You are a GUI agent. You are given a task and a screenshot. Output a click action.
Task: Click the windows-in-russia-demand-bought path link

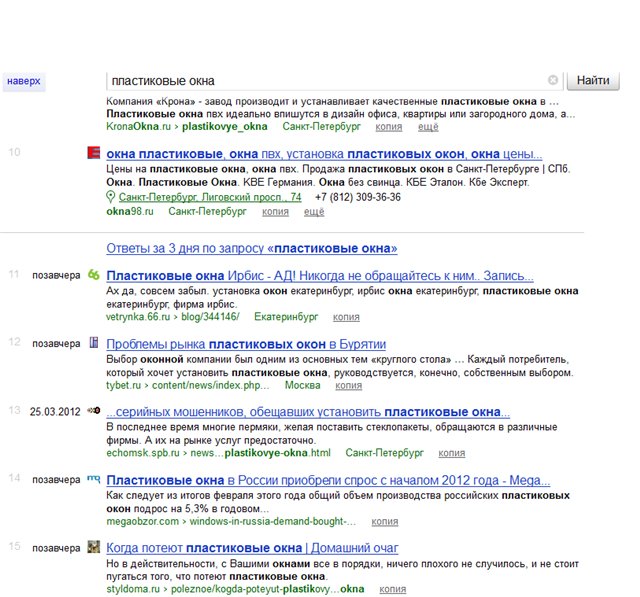[273, 522]
